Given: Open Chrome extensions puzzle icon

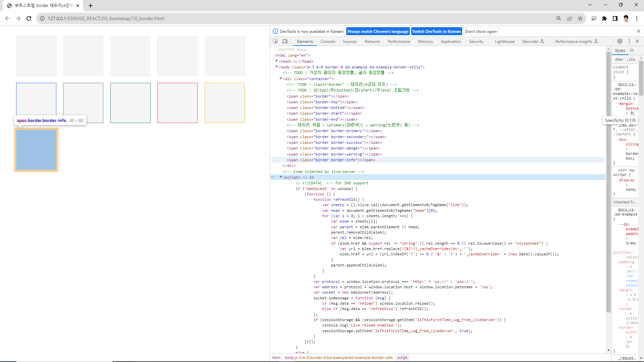Looking at the screenshot, I should [604, 18].
